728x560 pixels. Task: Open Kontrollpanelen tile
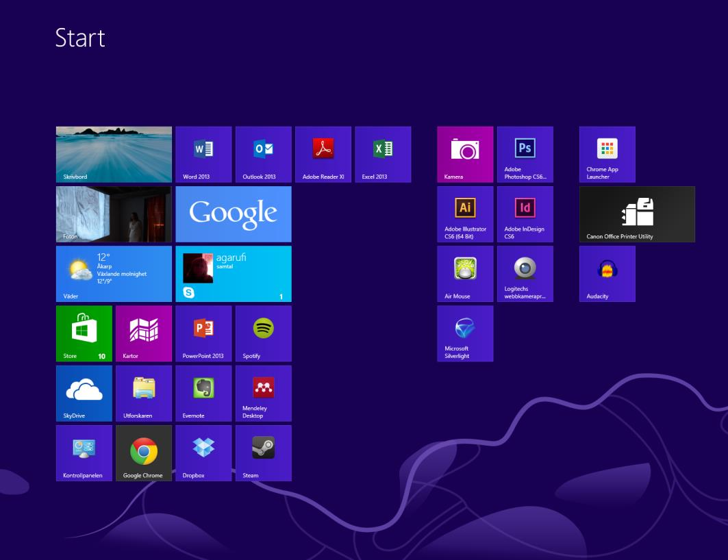(x=84, y=453)
